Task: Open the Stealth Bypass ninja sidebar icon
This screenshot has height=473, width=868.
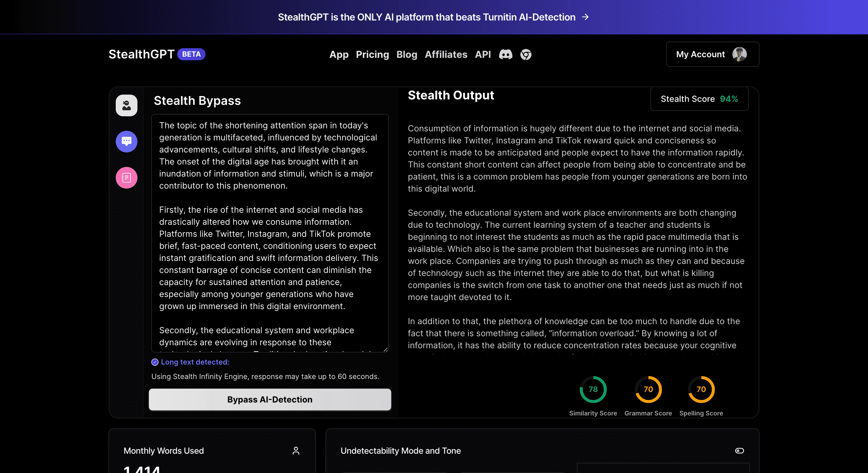Action: click(x=126, y=105)
